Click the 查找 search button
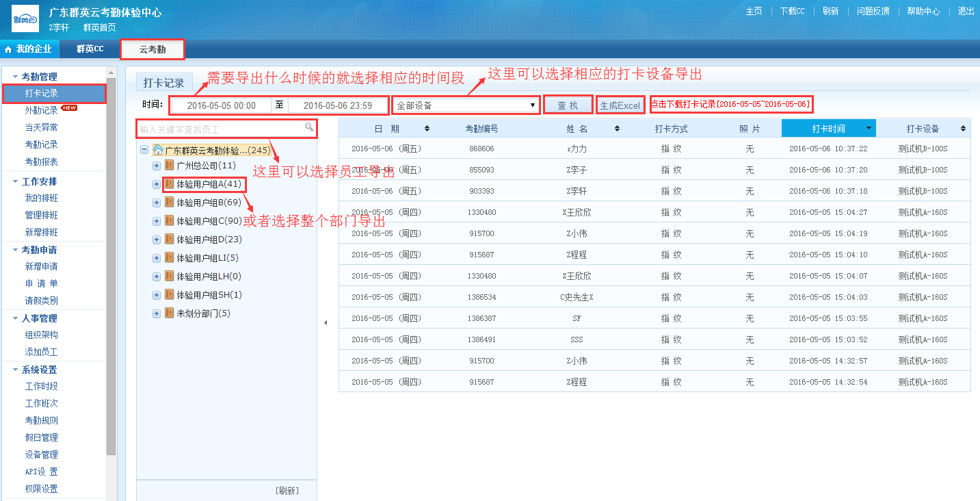Screen dimensions: 980x501 (568, 105)
